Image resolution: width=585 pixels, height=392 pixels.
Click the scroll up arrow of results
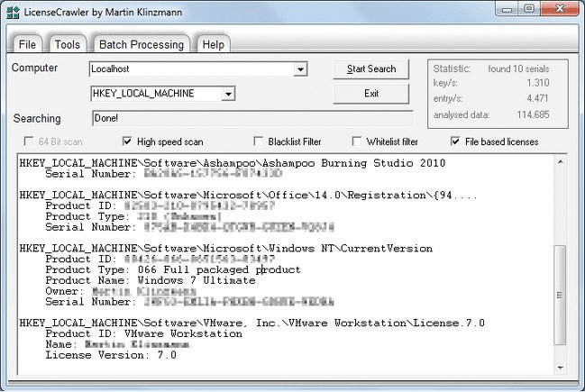560,163
